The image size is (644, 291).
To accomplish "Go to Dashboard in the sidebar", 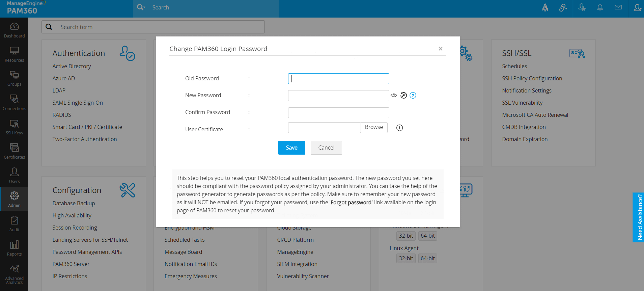I will (x=14, y=30).
